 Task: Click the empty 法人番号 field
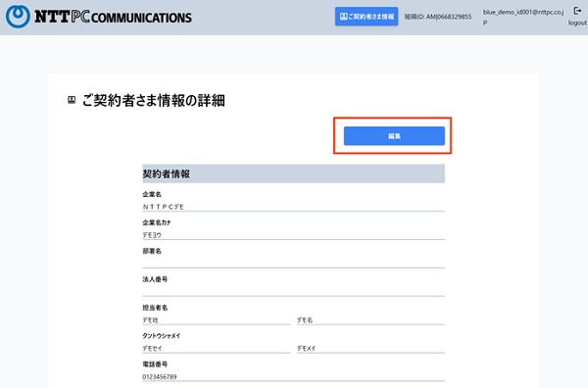point(293,292)
